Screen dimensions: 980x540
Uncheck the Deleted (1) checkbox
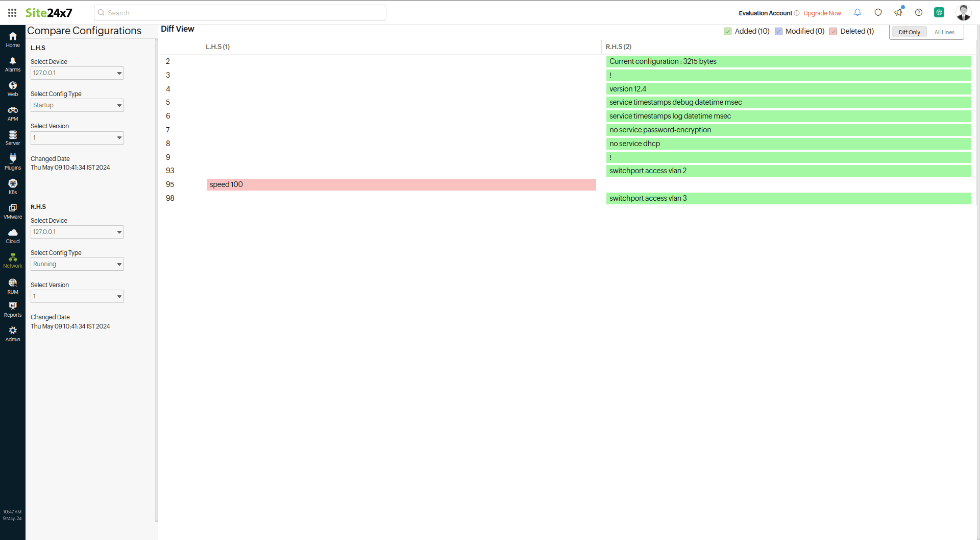click(834, 32)
